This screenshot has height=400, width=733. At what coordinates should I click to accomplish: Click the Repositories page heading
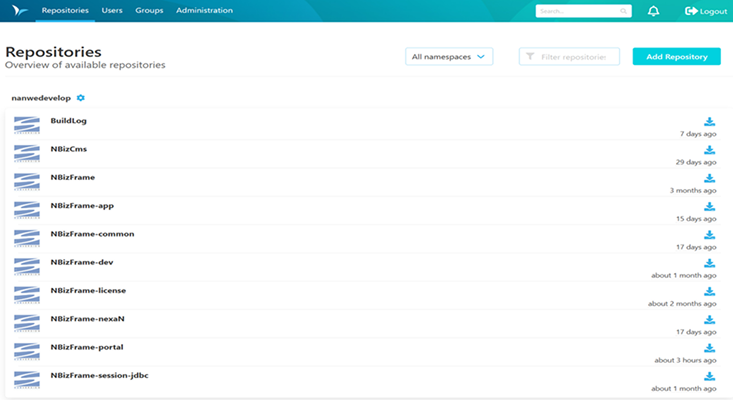53,51
